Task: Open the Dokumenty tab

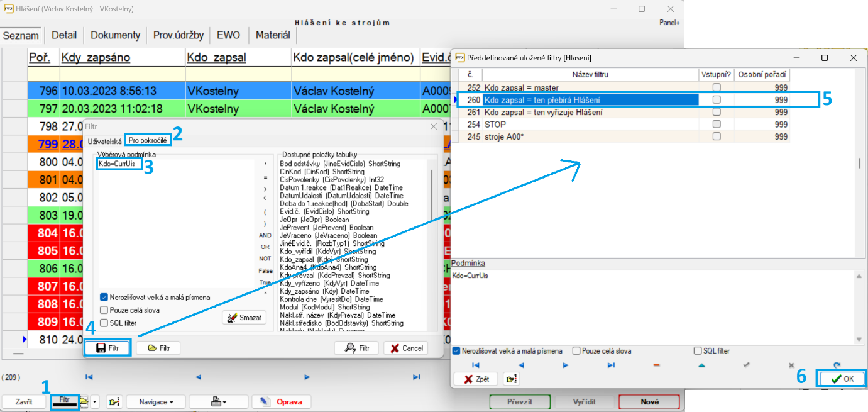Action: [x=116, y=35]
